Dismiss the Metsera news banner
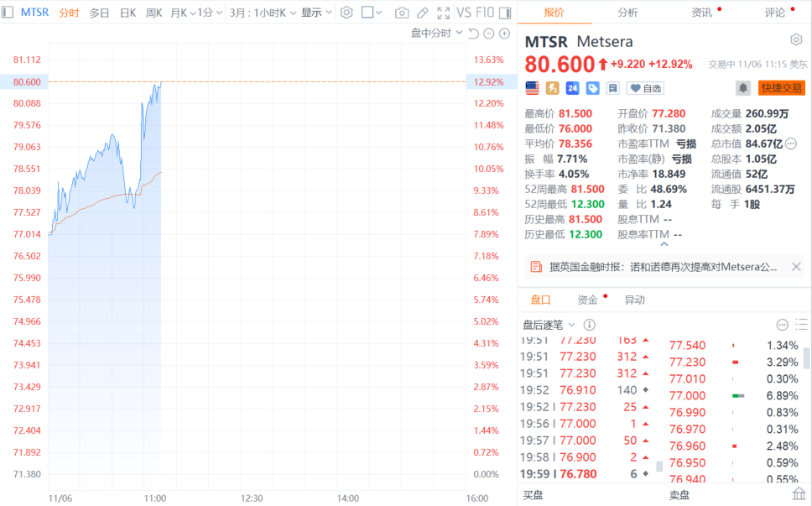The height and width of the screenshot is (506, 812). [x=796, y=267]
